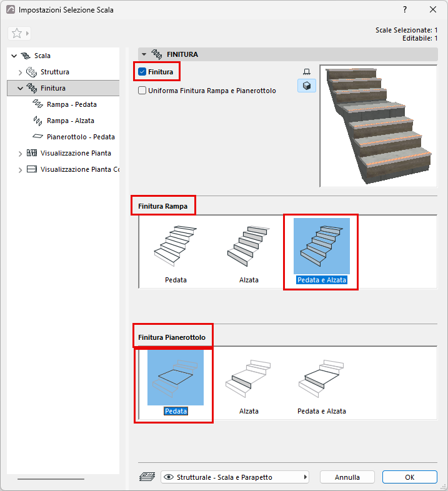The width and height of the screenshot is (448, 491).
Task: Click the app icon in title bar
Action: pyautogui.click(x=11, y=10)
